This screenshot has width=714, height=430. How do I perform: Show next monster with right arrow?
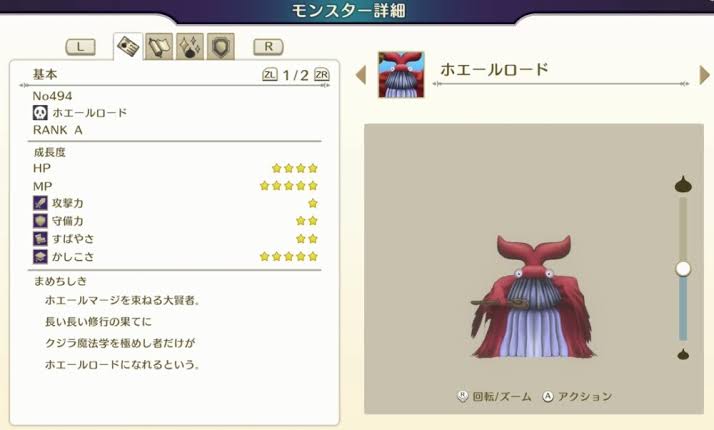(704, 75)
